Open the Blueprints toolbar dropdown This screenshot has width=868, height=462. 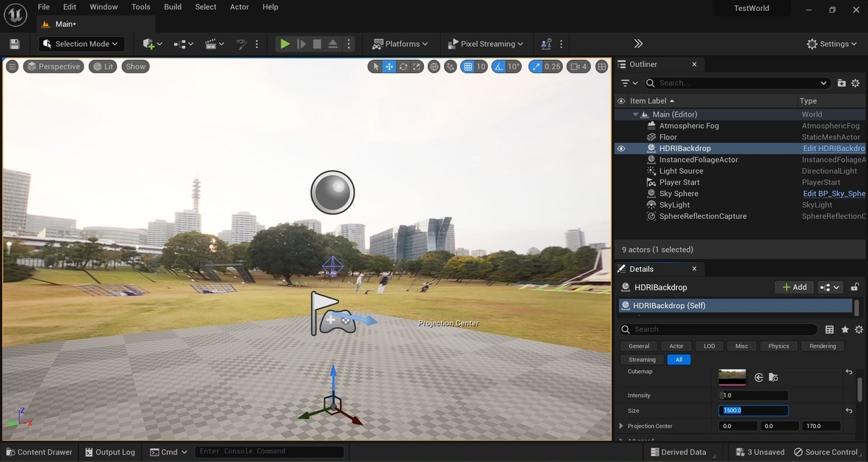tap(184, 44)
